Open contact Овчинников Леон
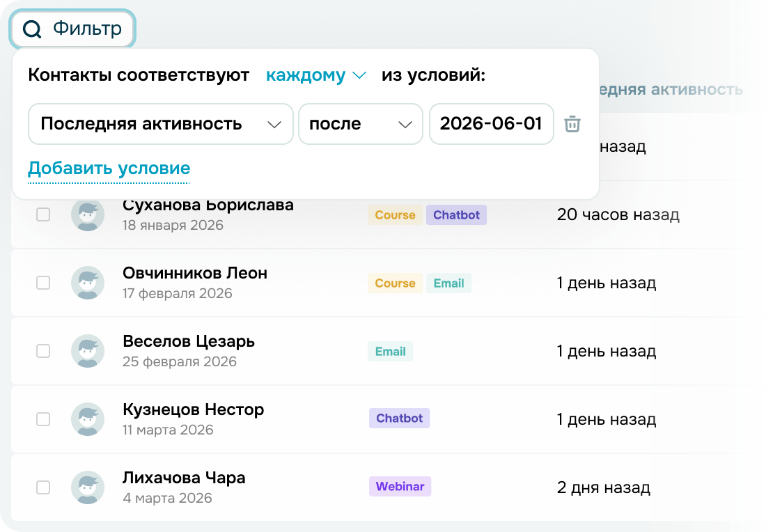 (195, 273)
